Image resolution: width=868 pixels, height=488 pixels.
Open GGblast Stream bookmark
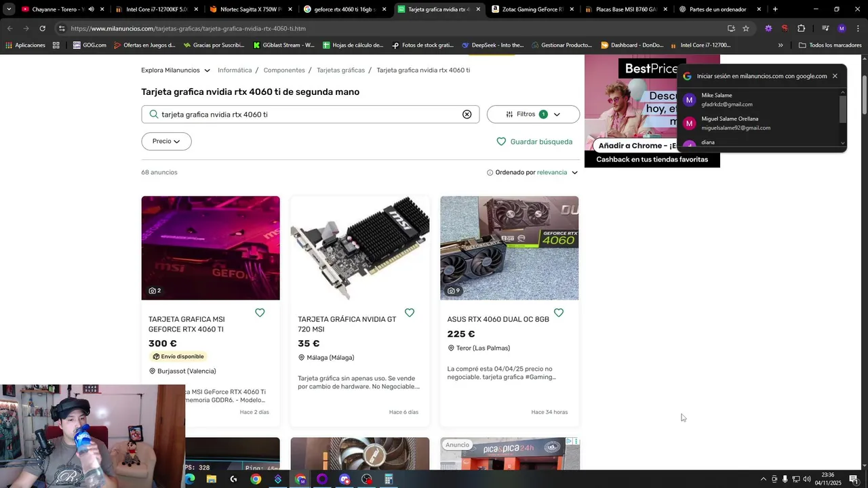point(283,45)
